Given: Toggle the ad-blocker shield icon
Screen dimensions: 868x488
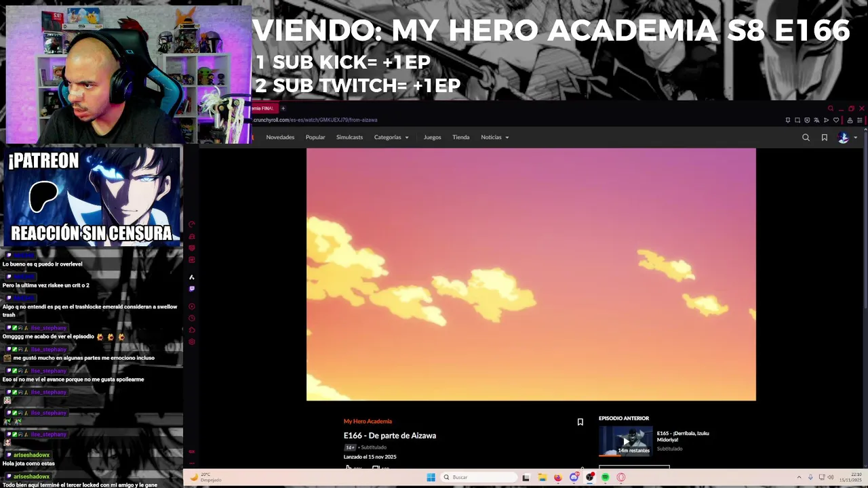Looking at the screenshot, I should click(x=807, y=120).
